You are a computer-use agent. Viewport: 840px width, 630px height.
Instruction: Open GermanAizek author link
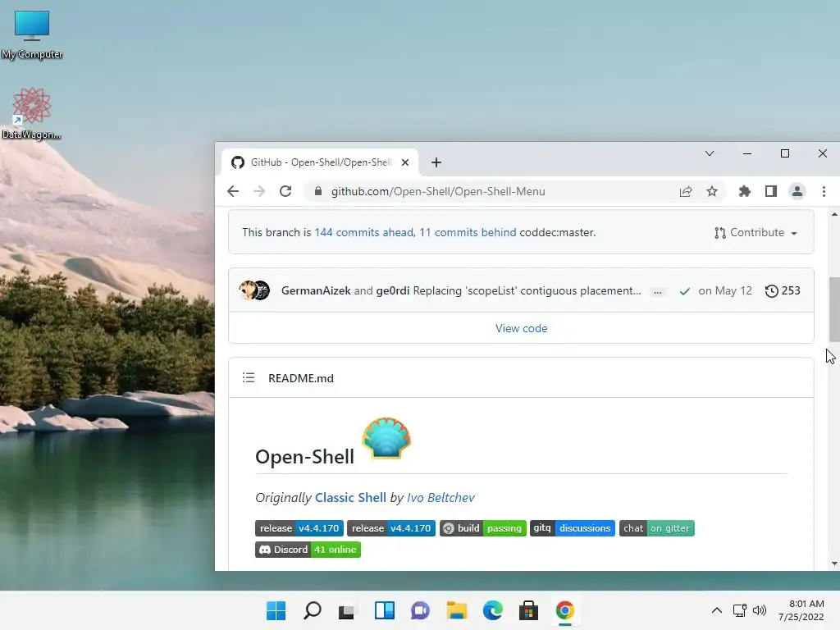(x=316, y=290)
